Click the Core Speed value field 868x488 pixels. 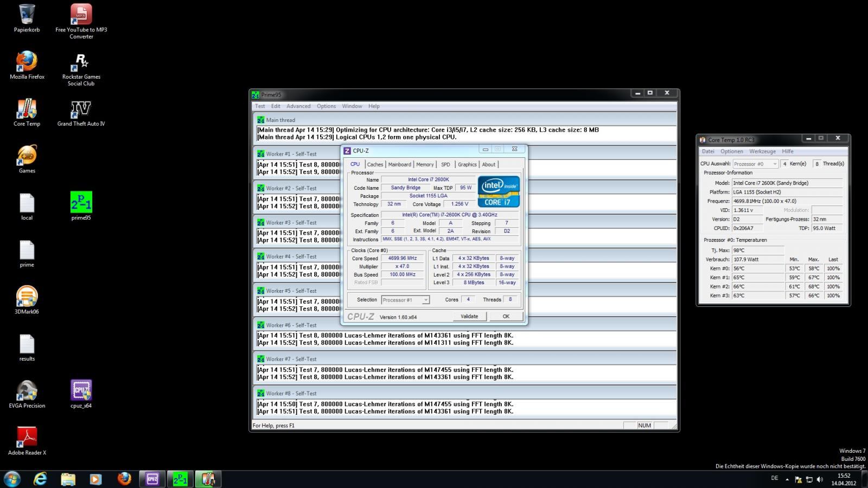[402, 259]
